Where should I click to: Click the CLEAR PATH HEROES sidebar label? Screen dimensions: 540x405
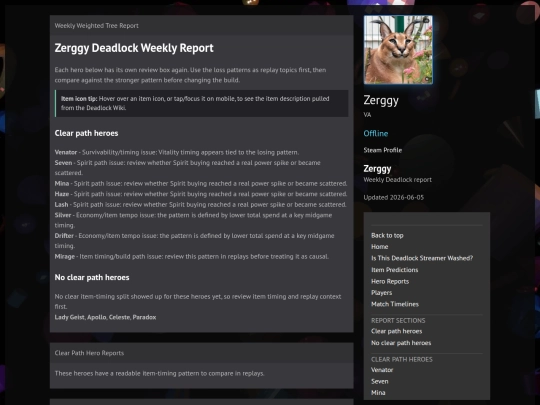click(x=402, y=359)
